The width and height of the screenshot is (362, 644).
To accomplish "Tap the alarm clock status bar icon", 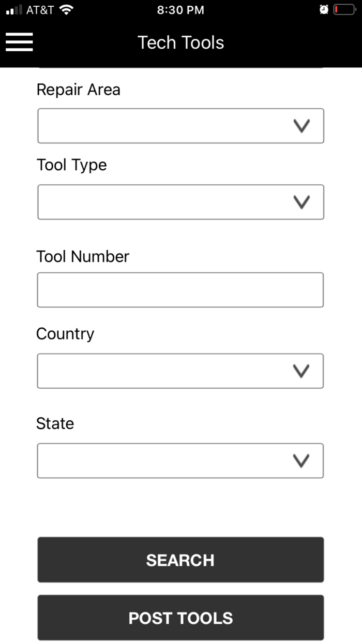I will tap(323, 9).
